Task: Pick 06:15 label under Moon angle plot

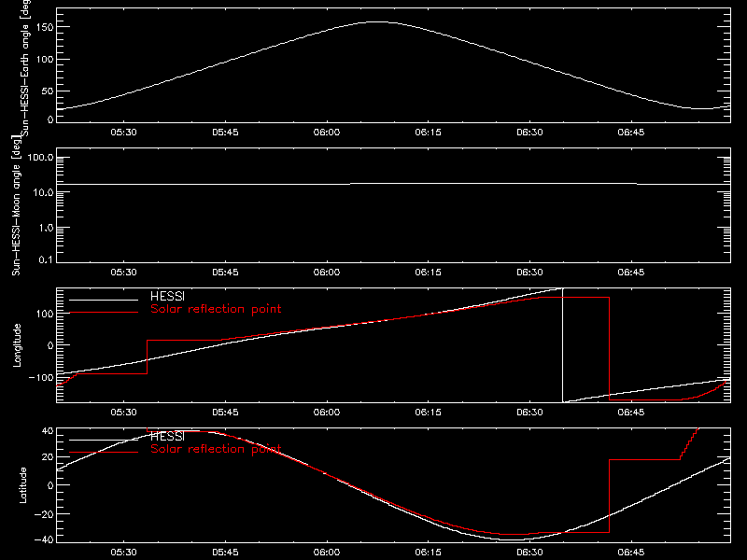Action: [x=428, y=273]
